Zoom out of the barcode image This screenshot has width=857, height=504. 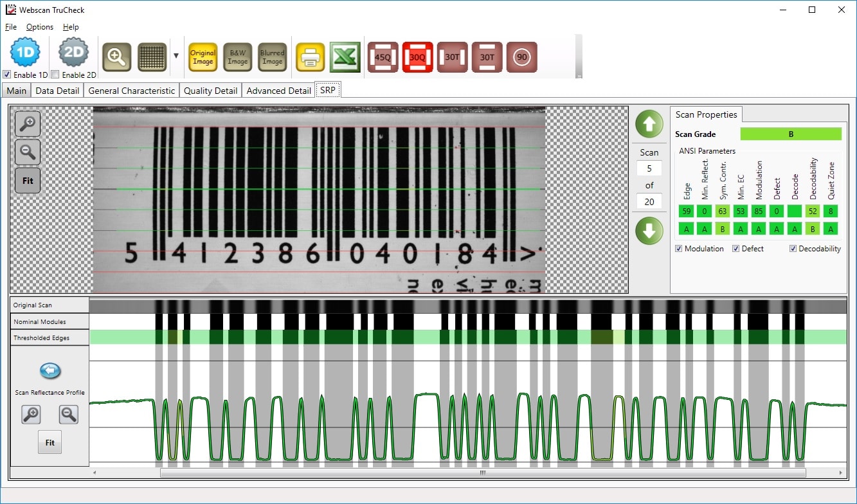pos(28,152)
